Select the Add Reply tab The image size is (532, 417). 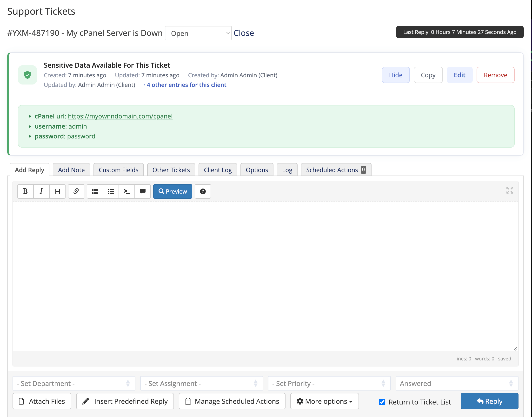[x=29, y=170]
